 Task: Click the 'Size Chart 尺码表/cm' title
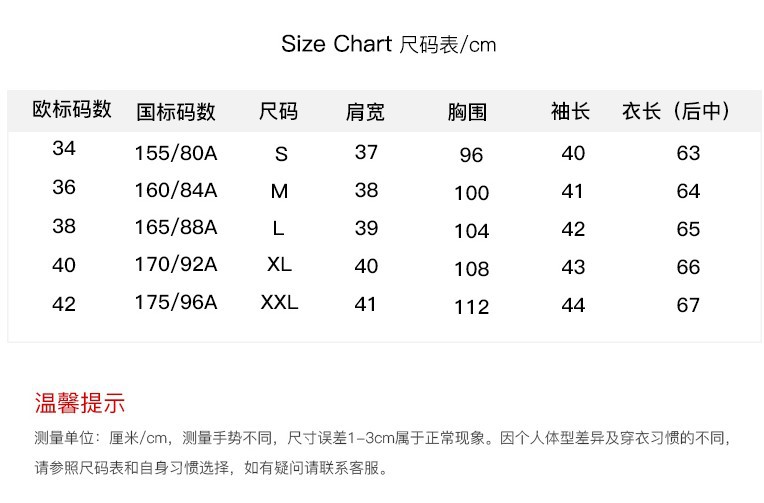tap(388, 45)
